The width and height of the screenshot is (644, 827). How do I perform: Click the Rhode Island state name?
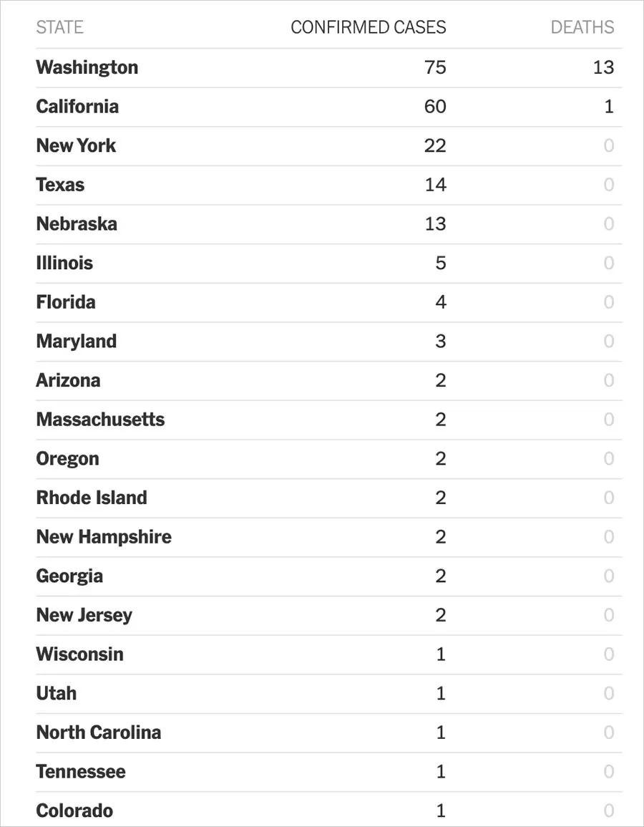tap(92, 498)
